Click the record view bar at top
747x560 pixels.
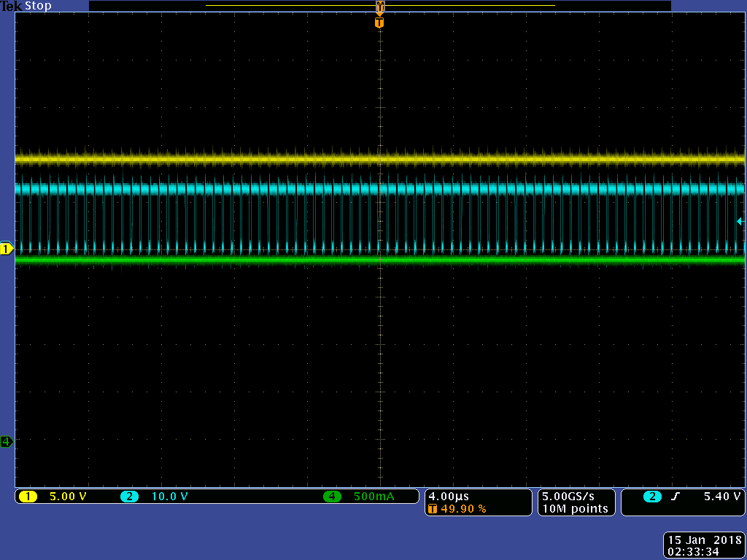[x=379, y=6]
